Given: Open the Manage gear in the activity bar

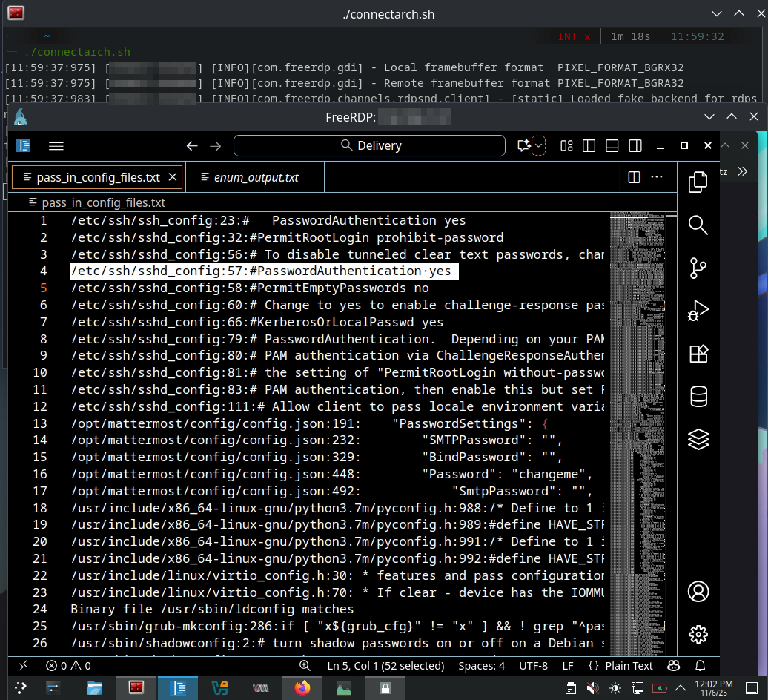Looking at the screenshot, I should (x=698, y=635).
